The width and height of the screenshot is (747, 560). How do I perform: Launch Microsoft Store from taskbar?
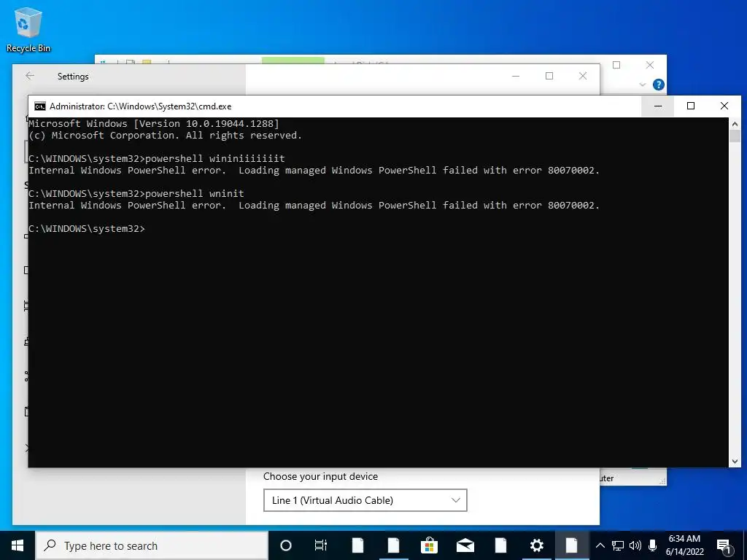(429, 545)
